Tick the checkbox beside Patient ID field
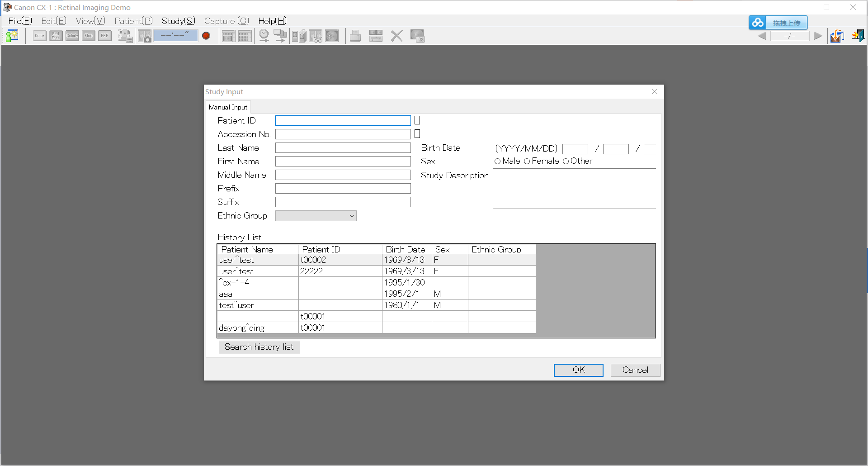 point(417,120)
